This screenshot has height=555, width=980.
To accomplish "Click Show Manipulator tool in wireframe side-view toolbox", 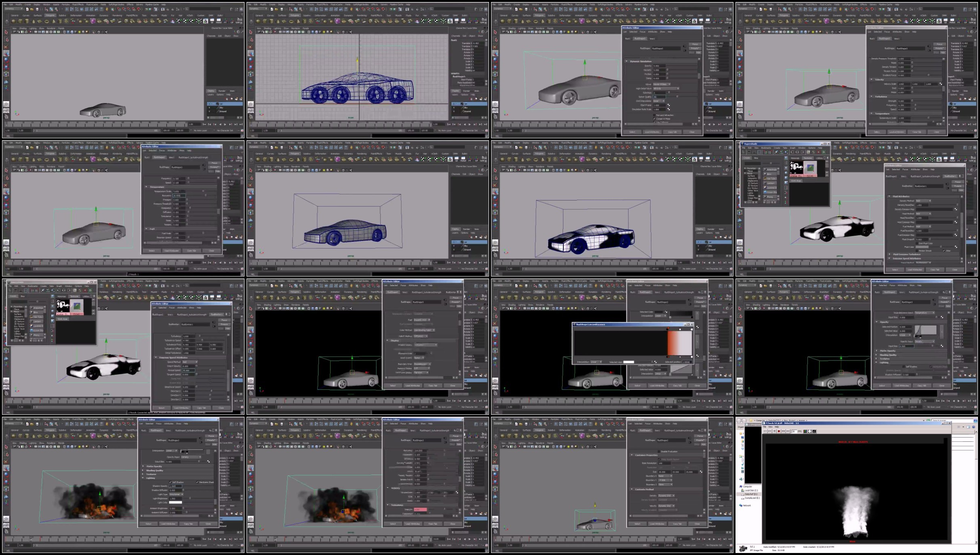I will point(251,88).
